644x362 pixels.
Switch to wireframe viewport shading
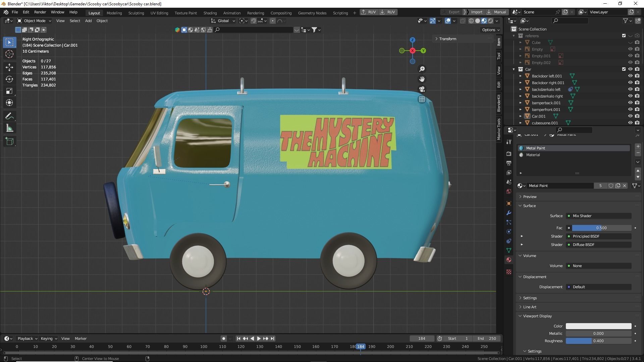pyautogui.click(x=471, y=21)
